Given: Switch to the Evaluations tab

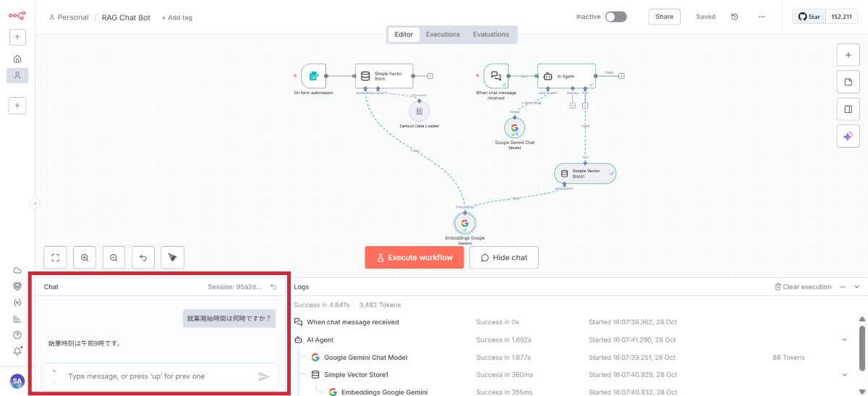Looking at the screenshot, I should click(x=490, y=34).
